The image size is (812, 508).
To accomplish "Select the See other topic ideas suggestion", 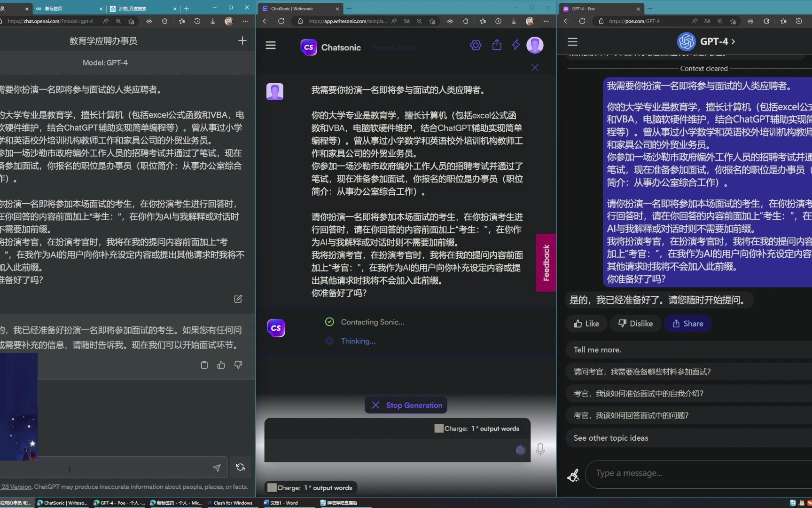I will (x=610, y=437).
